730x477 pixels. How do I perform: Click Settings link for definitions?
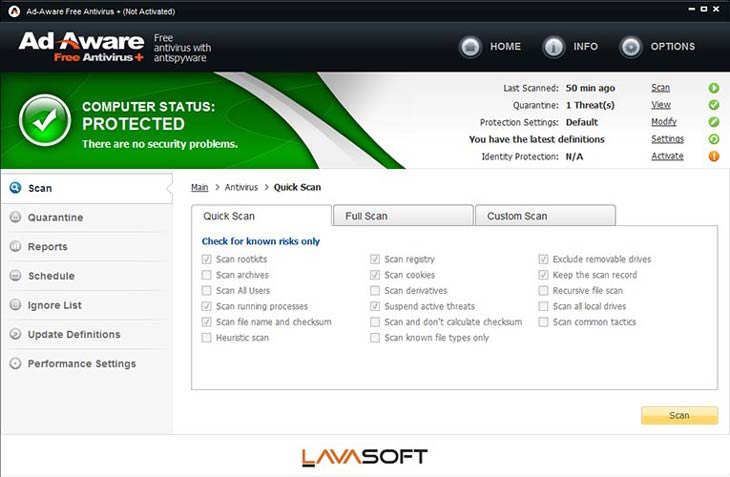coord(668,139)
